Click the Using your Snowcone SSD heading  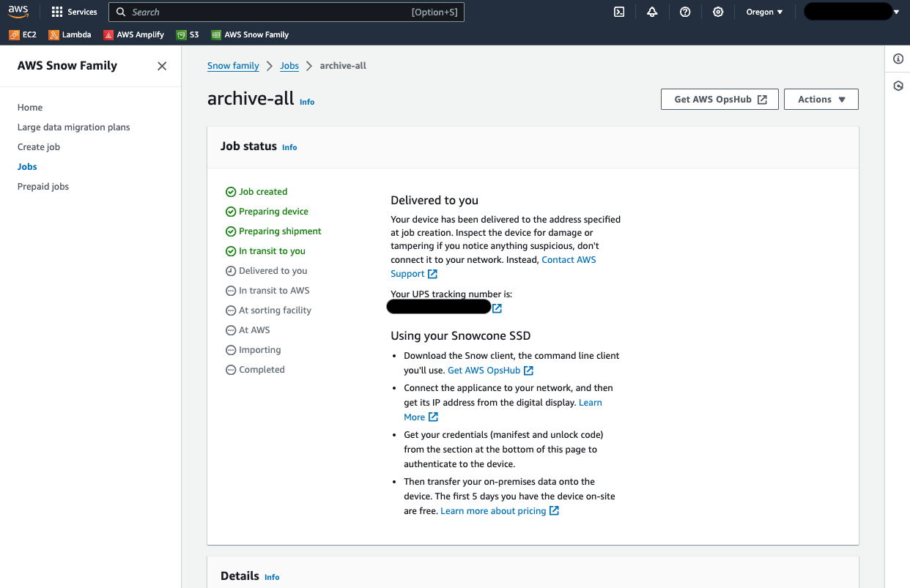pyautogui.click(x=461, y=336)
